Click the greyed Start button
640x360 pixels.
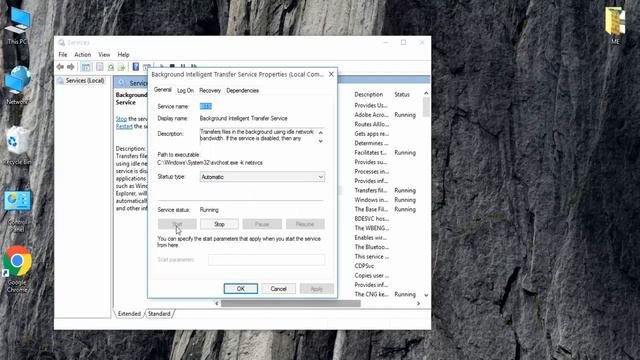tap(177, 224)
